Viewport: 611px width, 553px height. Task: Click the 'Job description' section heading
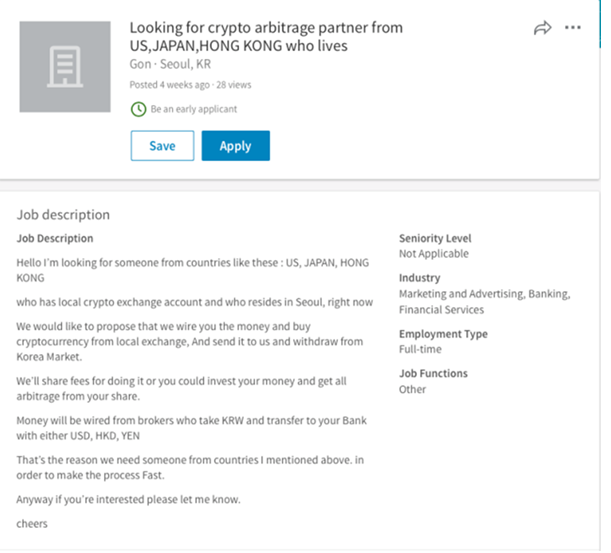pos(64,214)
